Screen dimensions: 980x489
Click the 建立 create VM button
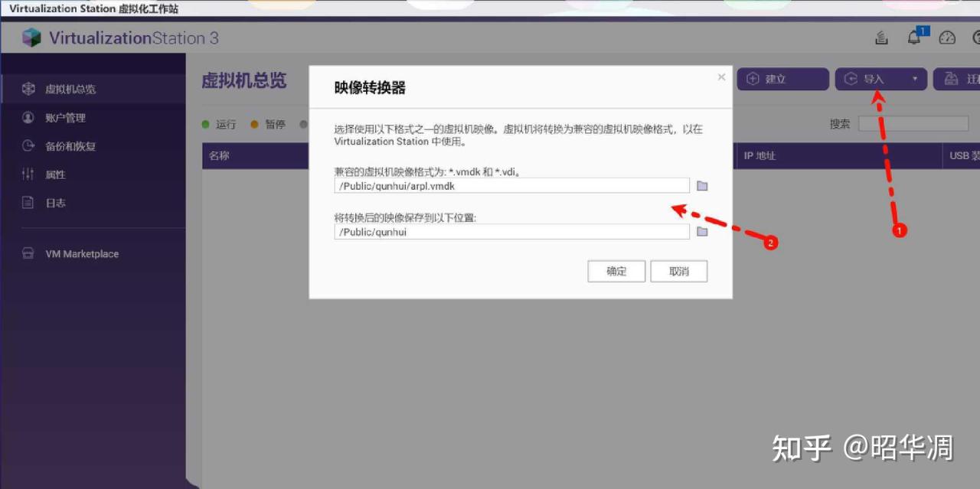782,79
